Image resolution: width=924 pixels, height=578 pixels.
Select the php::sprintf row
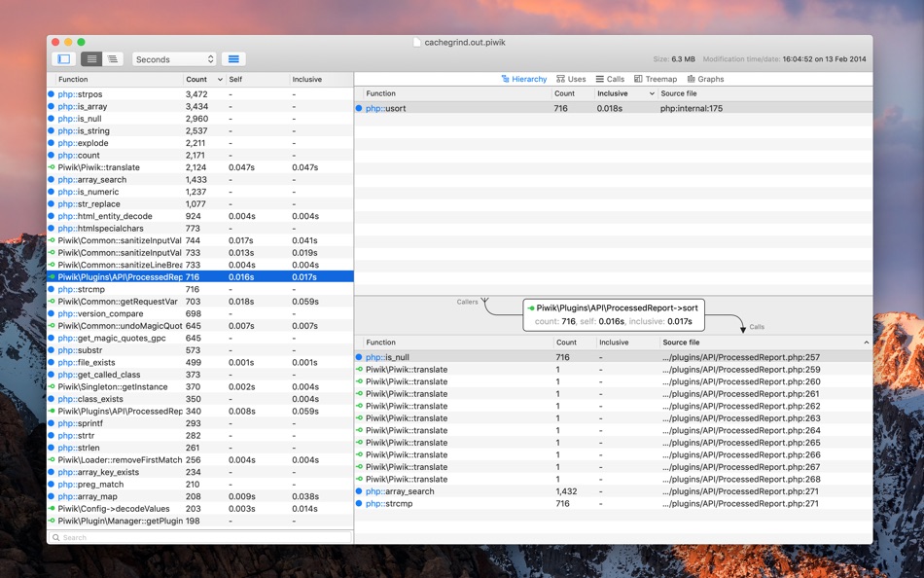coord(200,423)
